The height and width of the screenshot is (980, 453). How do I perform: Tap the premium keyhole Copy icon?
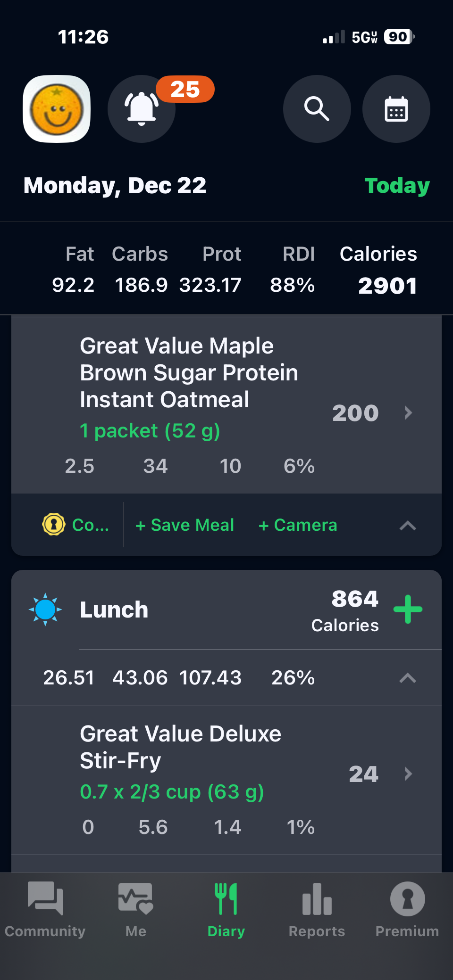(54, 524)
